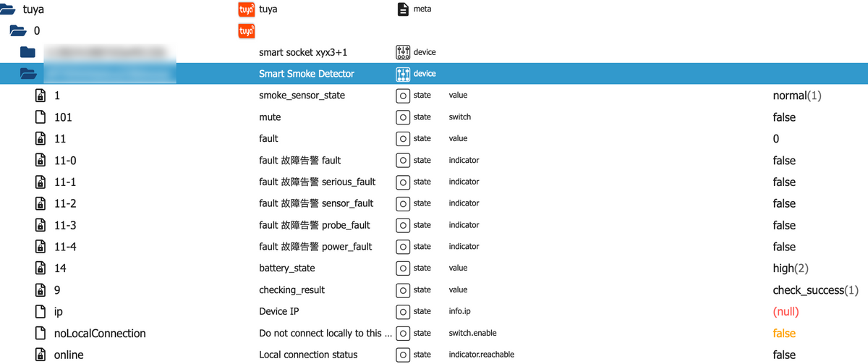The image size is (868, 364).
Task: Click the normal(1) smoke sensor value
Action: click(x=797, y=96)
